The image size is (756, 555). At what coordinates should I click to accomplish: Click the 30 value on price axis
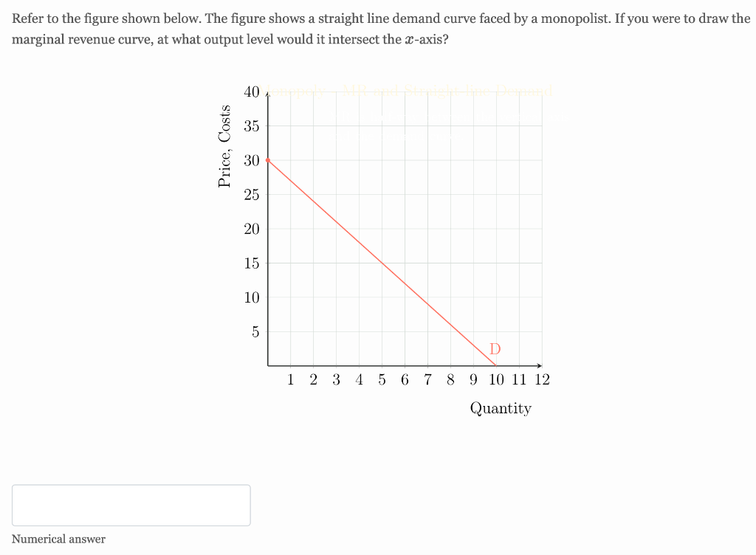(252, 161)
